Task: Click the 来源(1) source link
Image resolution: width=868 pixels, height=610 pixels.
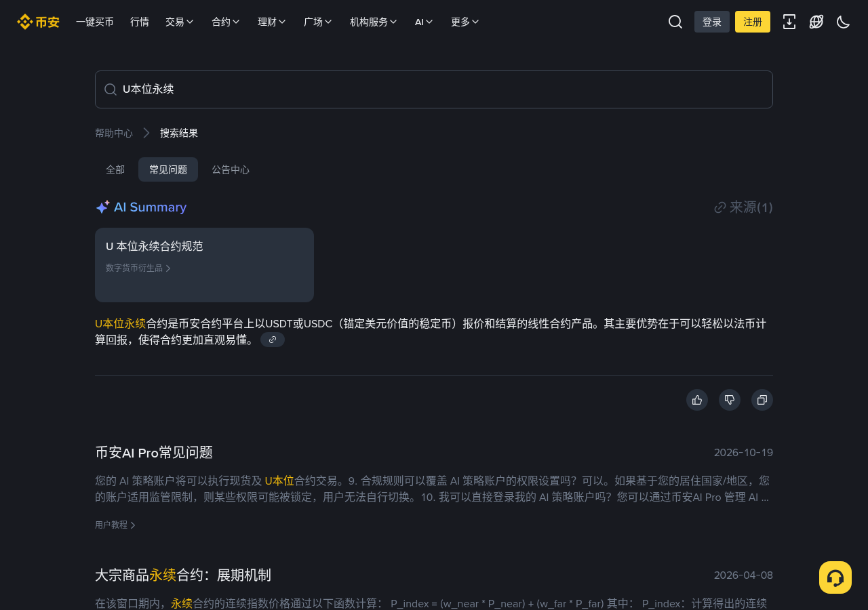Action: coord(743,207)
